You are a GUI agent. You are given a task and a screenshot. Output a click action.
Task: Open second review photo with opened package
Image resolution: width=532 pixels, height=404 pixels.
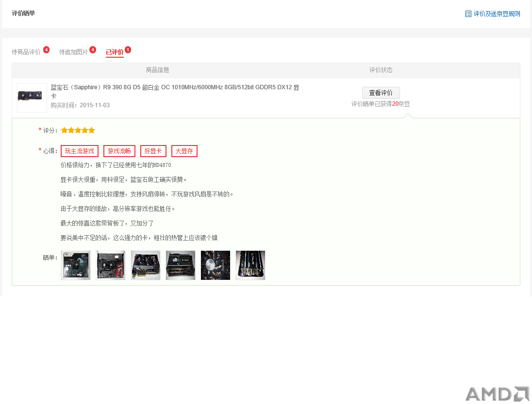pyautogui.click(x=111, y=265)
